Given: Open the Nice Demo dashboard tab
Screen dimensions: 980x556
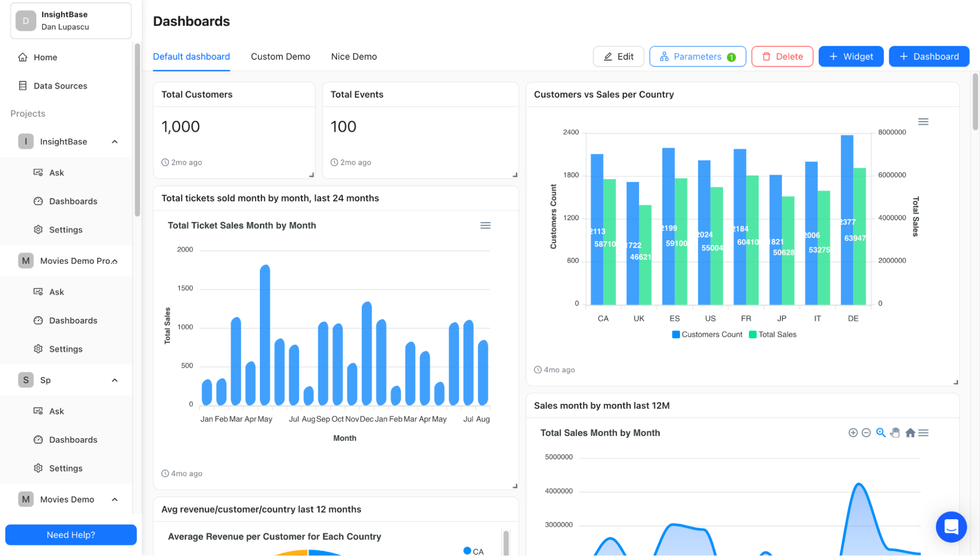Looking at the screenshot, I should tap(353, 56).
